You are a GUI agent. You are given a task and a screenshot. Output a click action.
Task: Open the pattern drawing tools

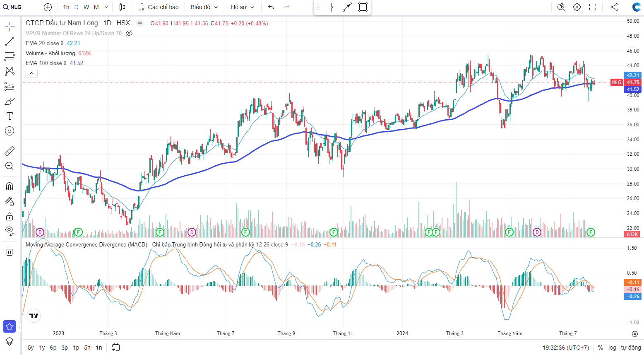click(10, 71)
